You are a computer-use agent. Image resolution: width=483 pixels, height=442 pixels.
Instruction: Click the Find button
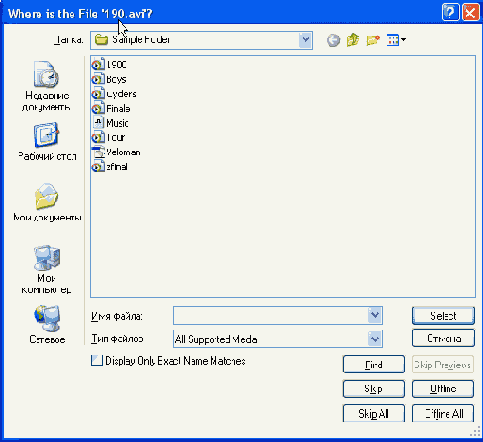point(374,364)
